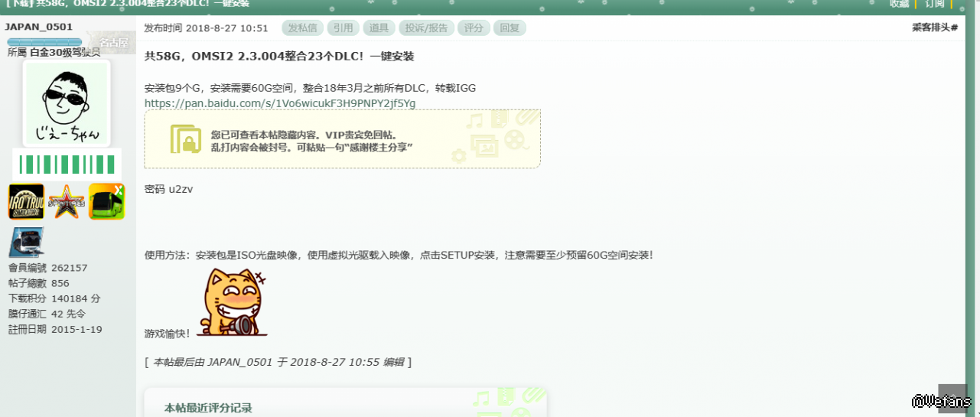
Task: Click the 发布时间 2018-8-27 10:51 timestamp
Action: pos(207,28)
